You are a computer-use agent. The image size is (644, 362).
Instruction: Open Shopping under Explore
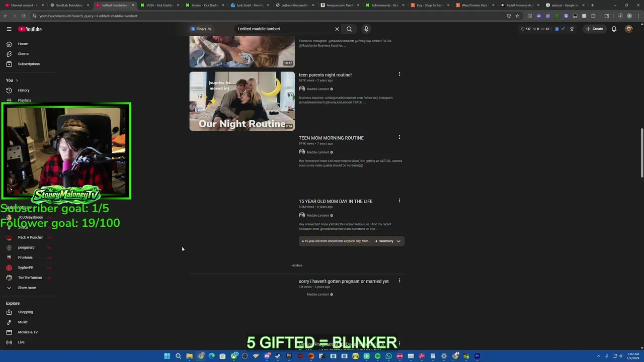click(25, 312)
